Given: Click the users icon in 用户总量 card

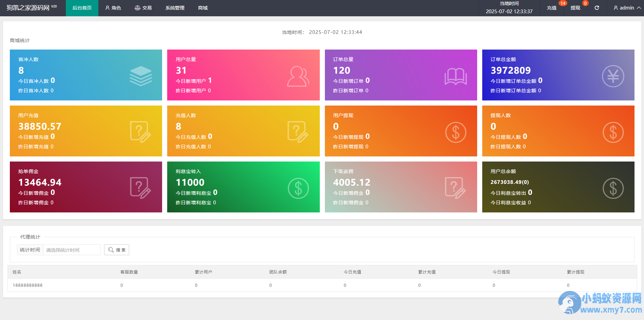Looking at the screenshot, I should (x=298, y=76).
